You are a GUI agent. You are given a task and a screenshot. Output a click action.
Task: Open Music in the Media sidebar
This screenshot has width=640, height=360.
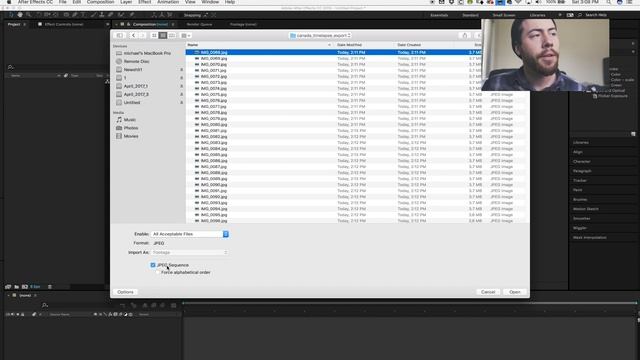click(x=130, y=120)
